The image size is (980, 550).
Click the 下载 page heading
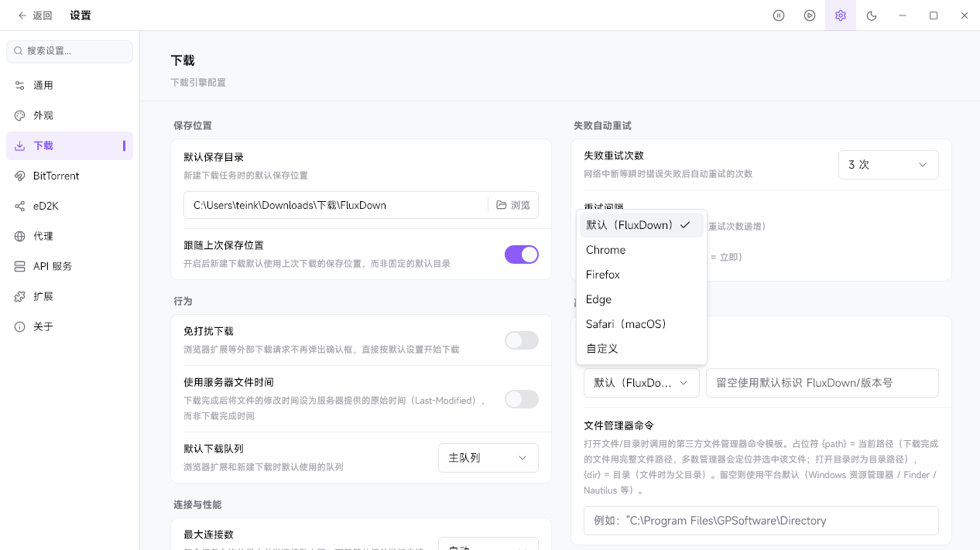(183, 60)
